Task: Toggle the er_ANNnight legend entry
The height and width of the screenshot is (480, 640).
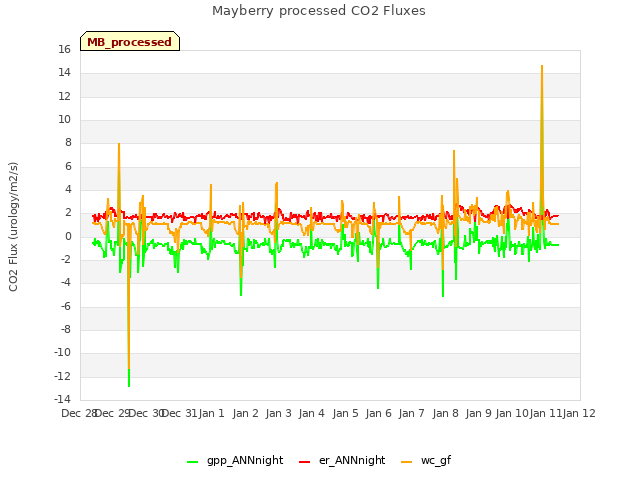Action: tap(342, 460)
